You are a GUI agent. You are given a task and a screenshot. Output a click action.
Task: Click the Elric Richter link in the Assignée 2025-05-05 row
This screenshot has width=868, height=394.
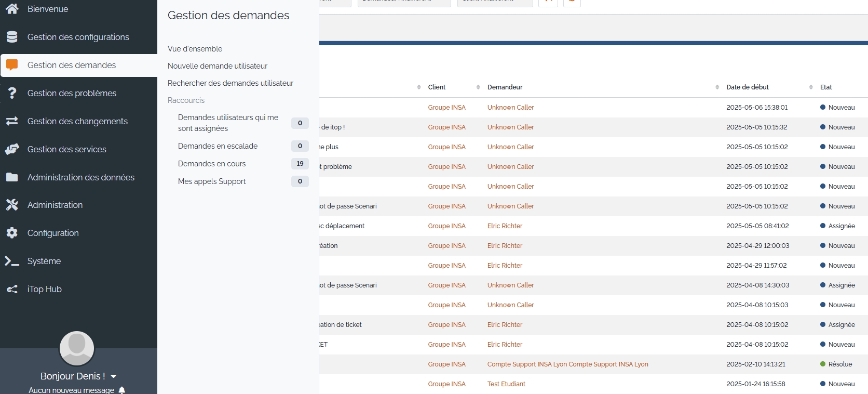(x=505, y=226)
